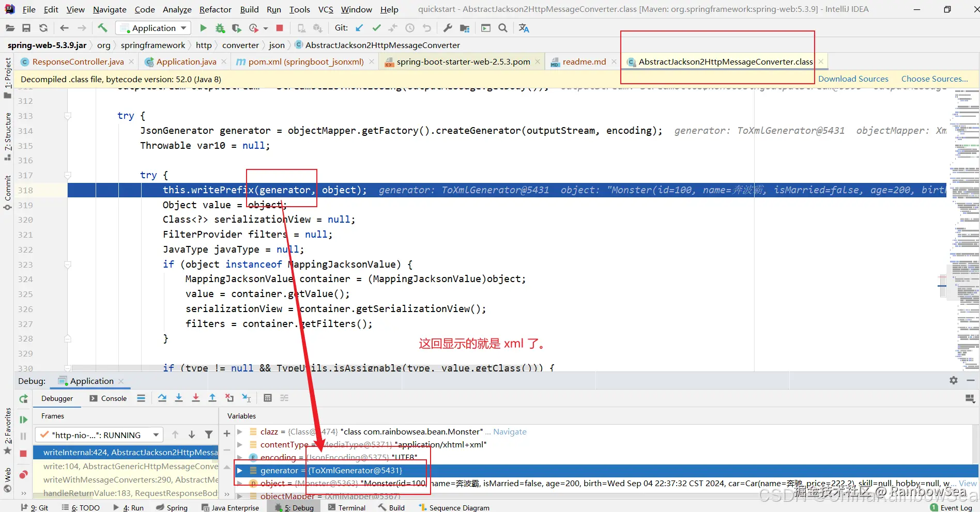The height and width of the screenshot is (512, 980).
Task: Click Download Sources link
Action: (x=853, y=79)
